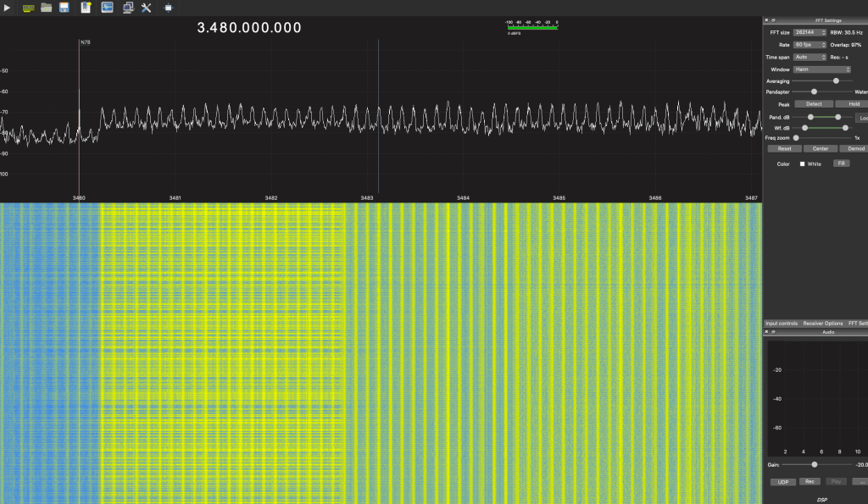
Task: Switch to the Receiver Options tab
Action: pyautogui.click(x=822, y=323)
